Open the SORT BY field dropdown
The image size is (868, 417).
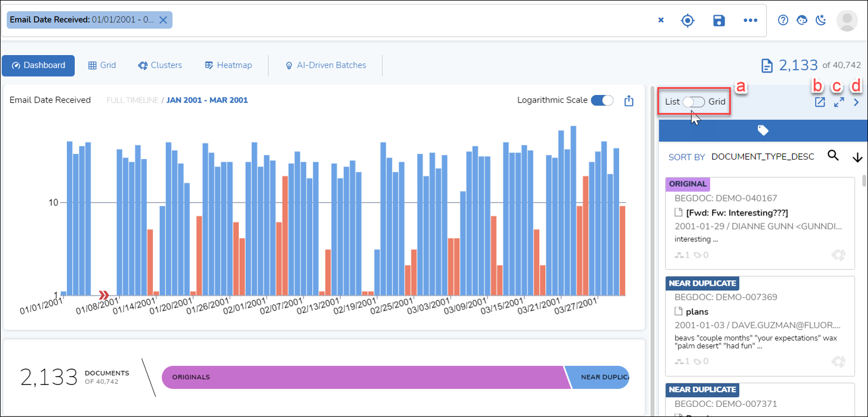pyautogui.click(x=762, y=157)
